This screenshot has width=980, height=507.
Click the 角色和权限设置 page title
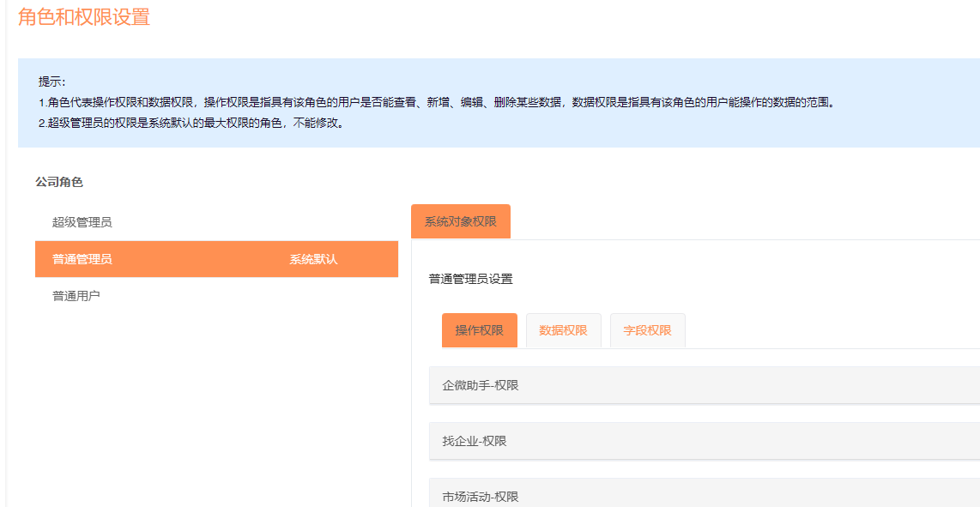(x=84, y=17)
